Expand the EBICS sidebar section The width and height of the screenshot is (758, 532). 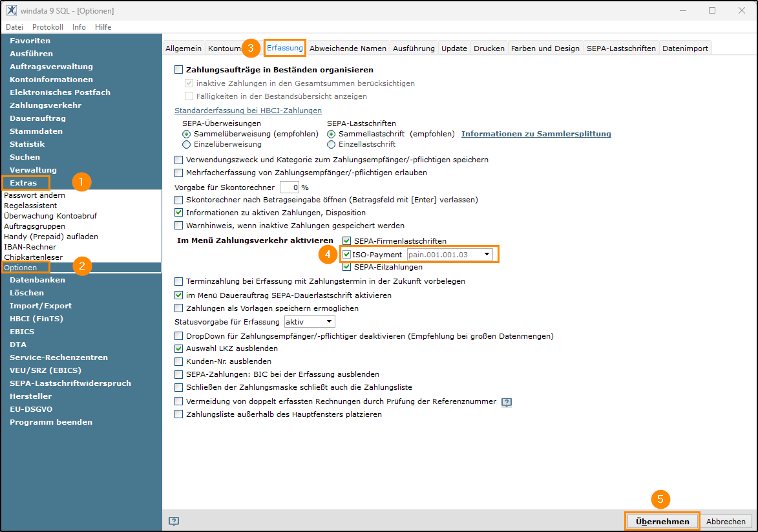coord(22,332)
